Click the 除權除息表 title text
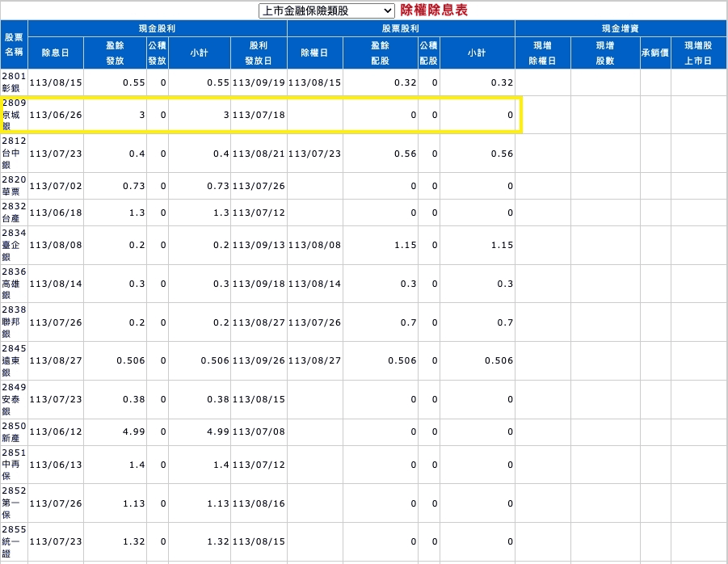 click(434, 11)
